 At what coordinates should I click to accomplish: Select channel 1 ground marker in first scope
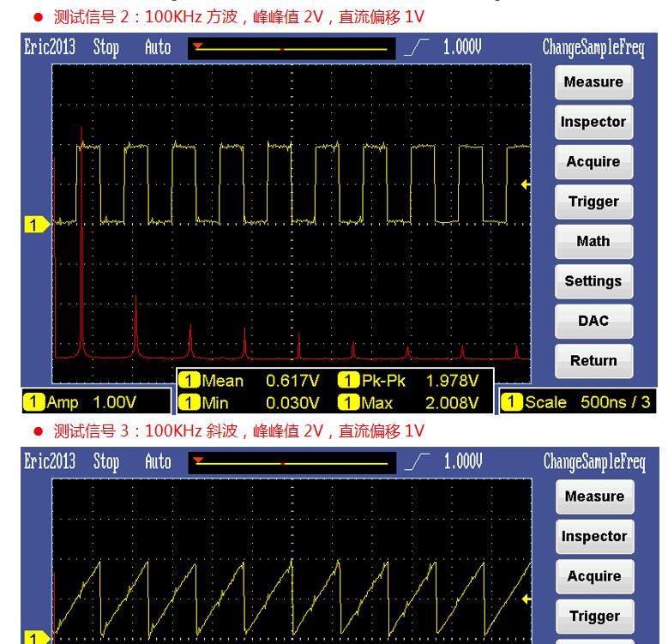37,225
